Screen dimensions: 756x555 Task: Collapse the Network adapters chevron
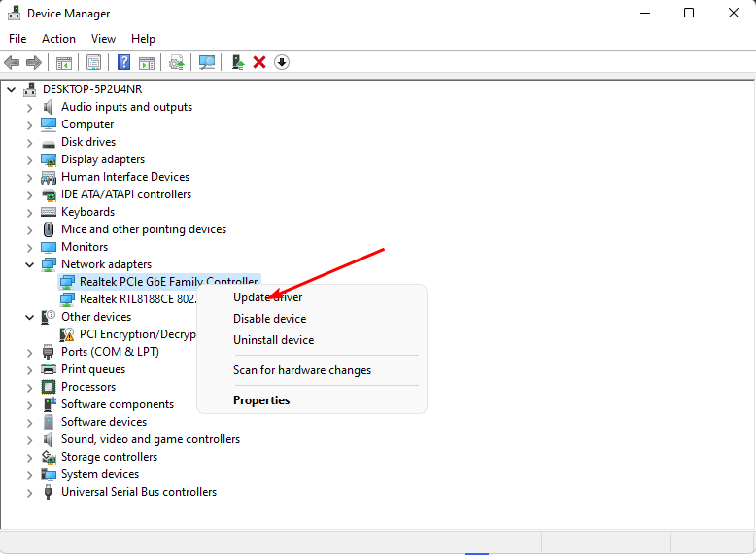pos(30,264)
